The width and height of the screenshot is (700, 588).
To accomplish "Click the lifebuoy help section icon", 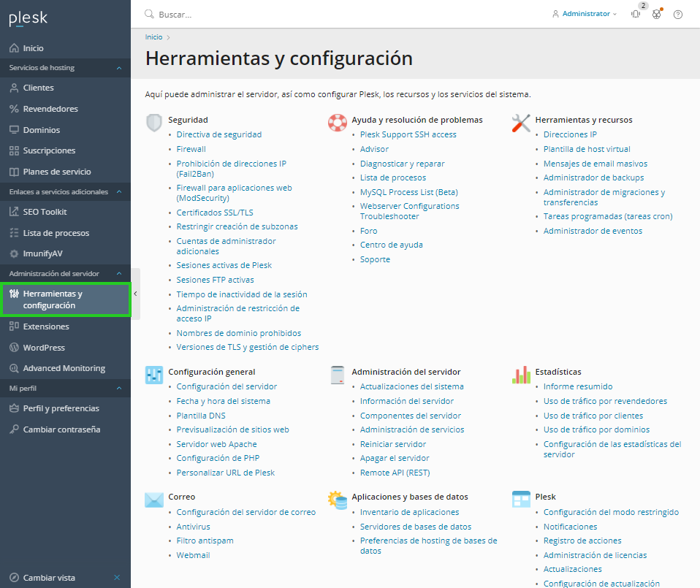I will coord(338,123).
